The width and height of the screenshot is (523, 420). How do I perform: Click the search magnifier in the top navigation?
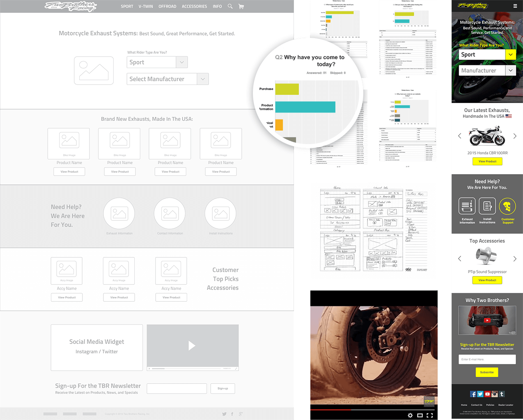coord(230,6)
